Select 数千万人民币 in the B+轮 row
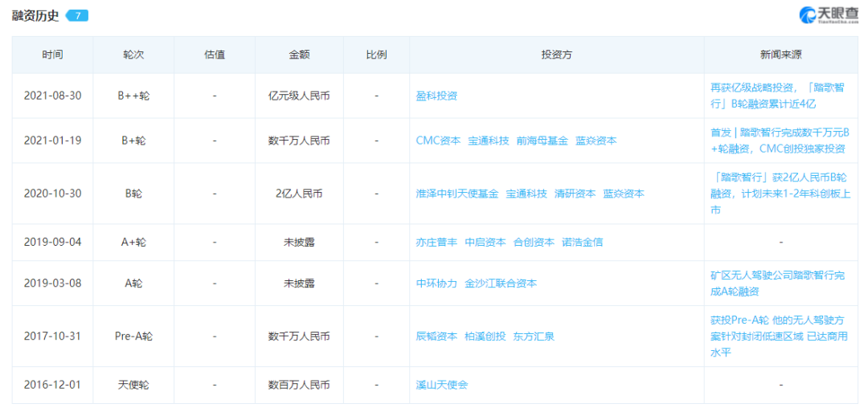The height and width of the screenshot is (412, 868). 299,141
